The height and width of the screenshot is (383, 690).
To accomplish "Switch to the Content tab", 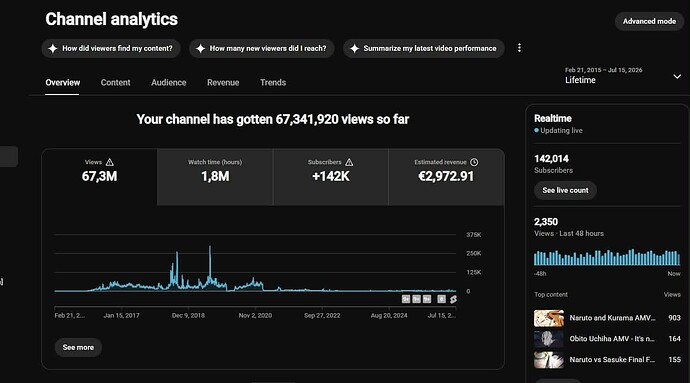I will point(115,82).
